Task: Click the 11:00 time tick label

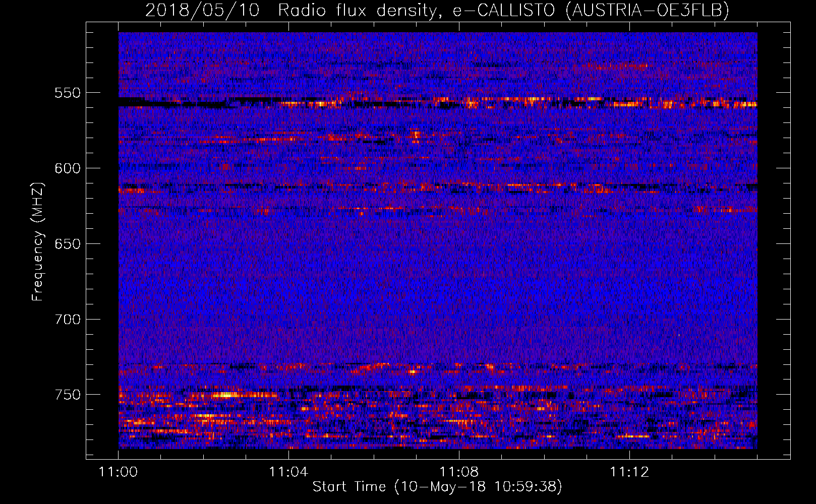Action: (119, 472)
